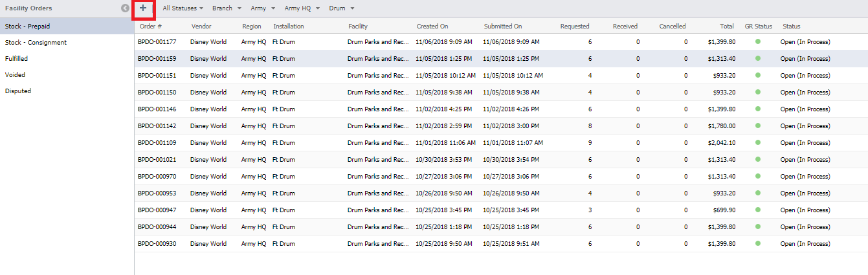This screenshot has width=868, height=275.
Task: Sort by the Created On column header
Action: point(432,27)
